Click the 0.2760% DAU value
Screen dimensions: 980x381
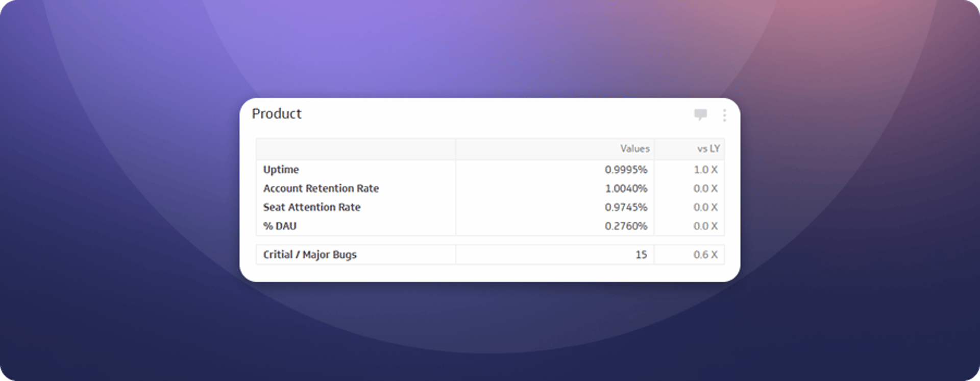tap(625, 226)
